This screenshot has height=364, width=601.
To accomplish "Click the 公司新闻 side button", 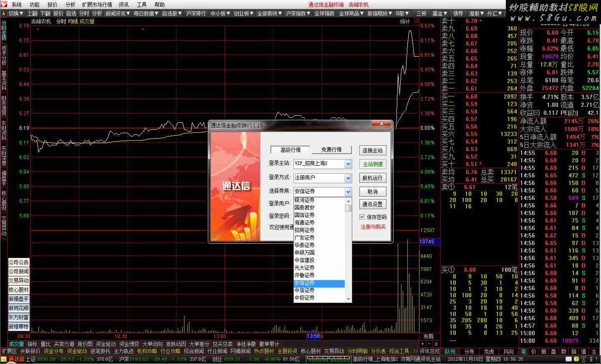I will (19, 271).
